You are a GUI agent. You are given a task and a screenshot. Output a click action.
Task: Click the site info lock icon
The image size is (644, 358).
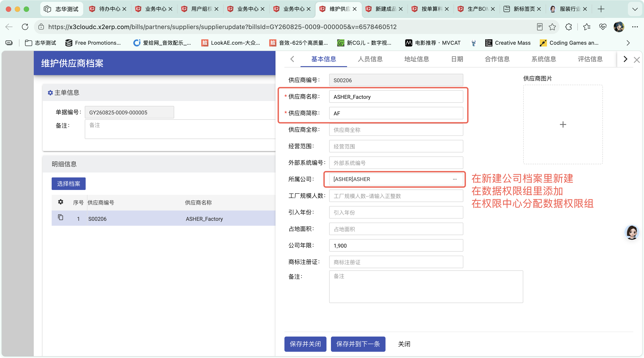pyautogui.click(x=41, y=27)
